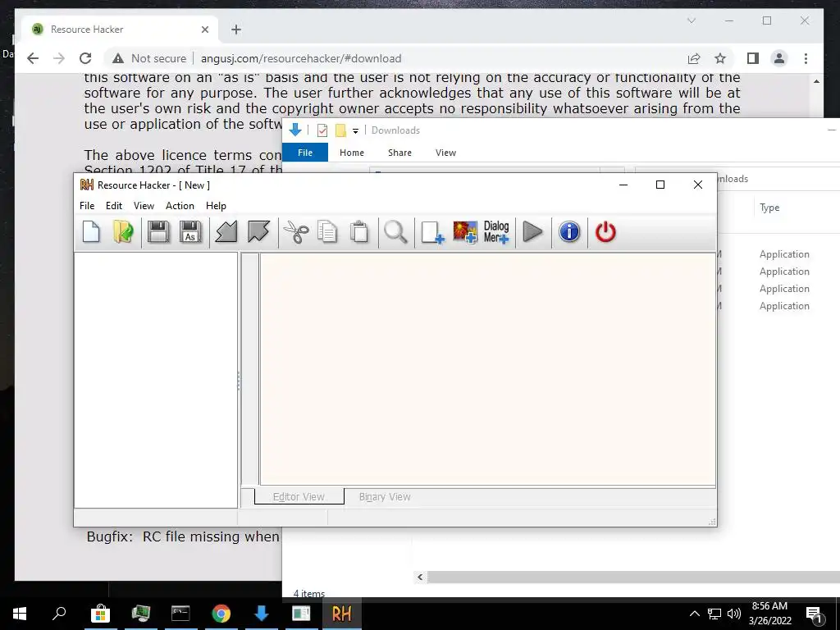Add an image resource via the flower icon
Viewport: 840px width, 630px height.
click(465, 232)
